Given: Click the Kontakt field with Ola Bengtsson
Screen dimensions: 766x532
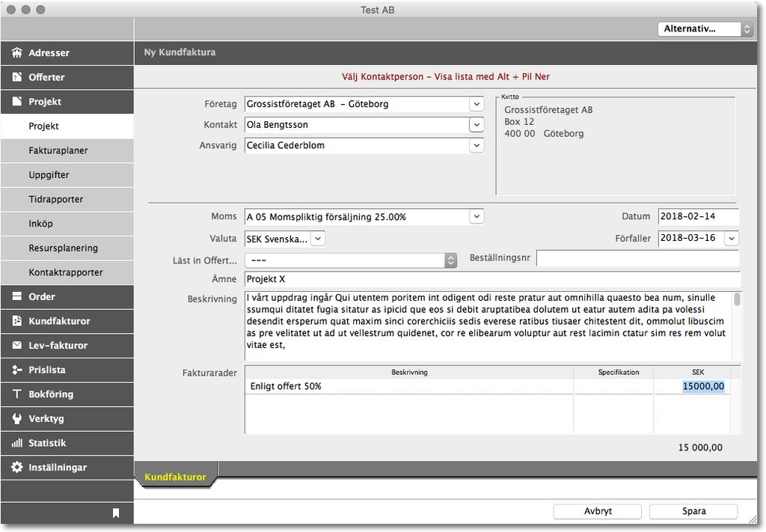Looking at the screenshot, I should pyautogui.click(x=357, y=125).
